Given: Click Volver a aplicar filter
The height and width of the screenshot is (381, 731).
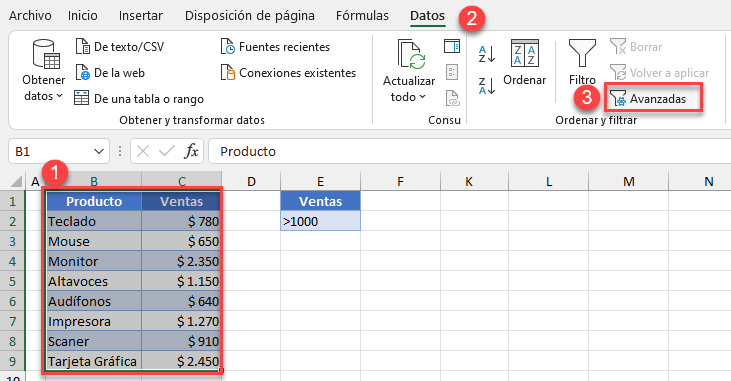Looking at the screenshot, I should pos(659,73).
